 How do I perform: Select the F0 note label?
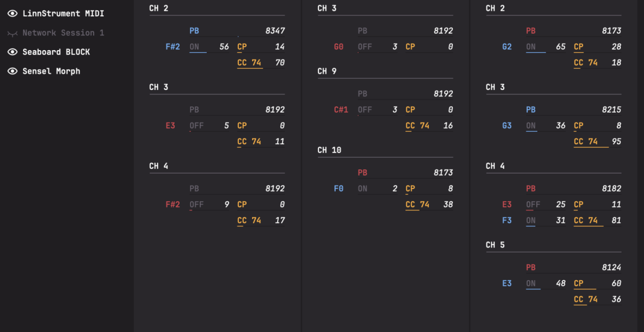(339, 189)
